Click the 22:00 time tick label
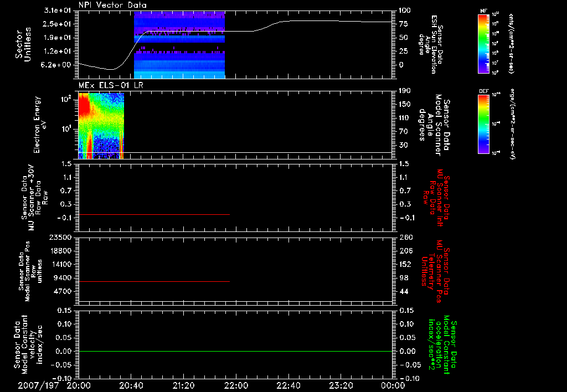The width and height of the screenshot is (567, 392). pyautogui.click(x=236, y=385)
